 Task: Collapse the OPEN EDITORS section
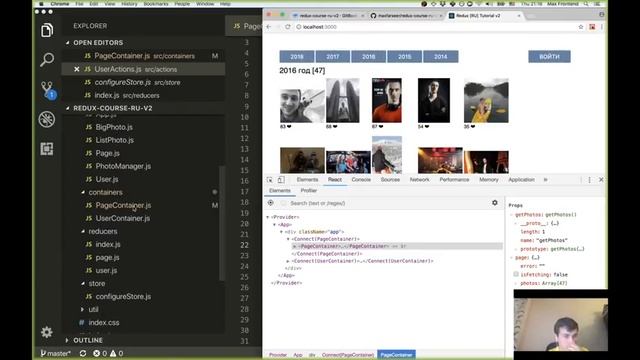[68, 43]
